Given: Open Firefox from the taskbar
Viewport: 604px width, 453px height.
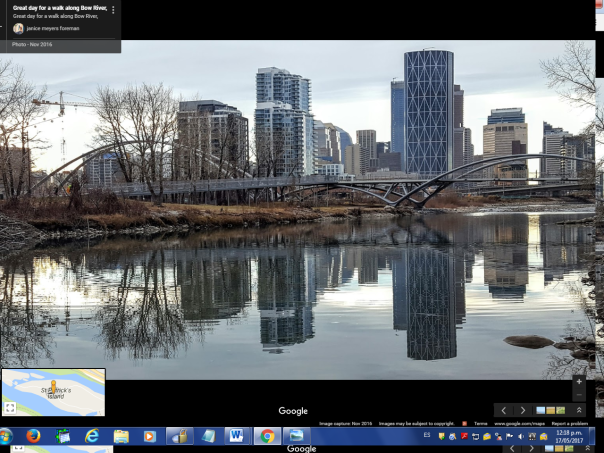Looking at the screenshot, I should [x=33, y=436].
